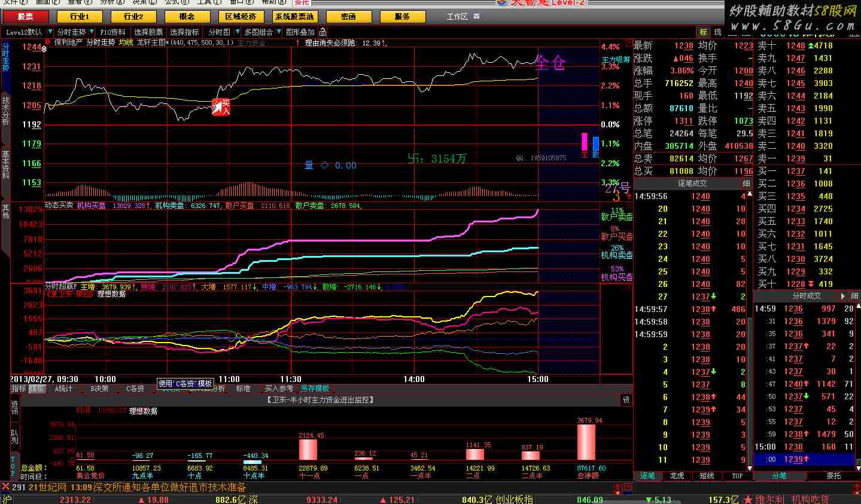
Task: Close the news ticker with the X icon
Action: [5, 487]
